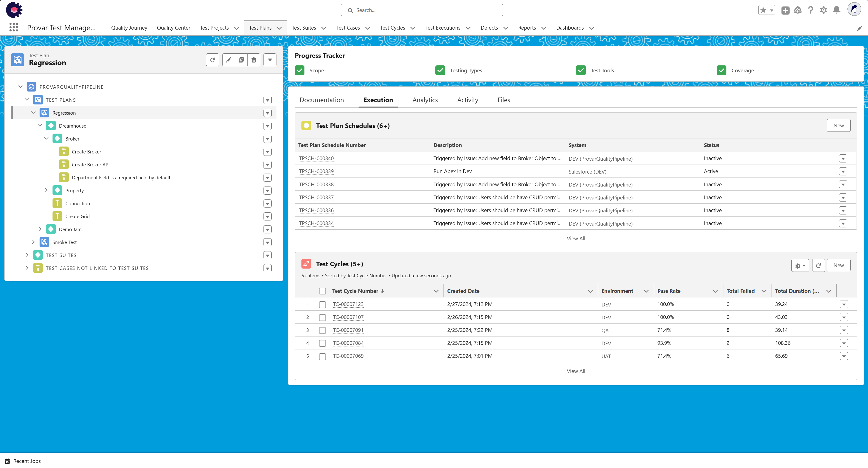Viewport: 868px width, 468px height.
Task: Open the row actions dropdown for TPSCH-000340
Action: point(843,158)
